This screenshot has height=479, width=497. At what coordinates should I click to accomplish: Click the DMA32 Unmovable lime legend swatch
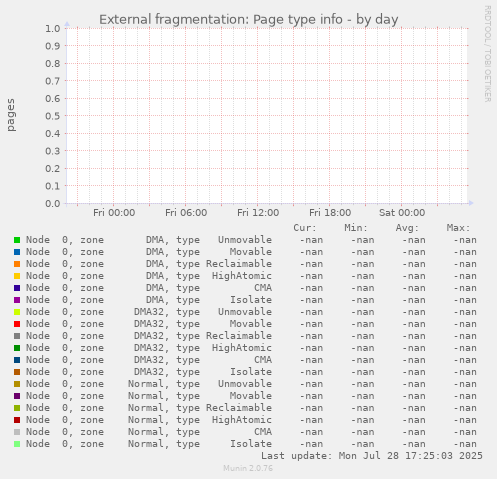(17, 312)
